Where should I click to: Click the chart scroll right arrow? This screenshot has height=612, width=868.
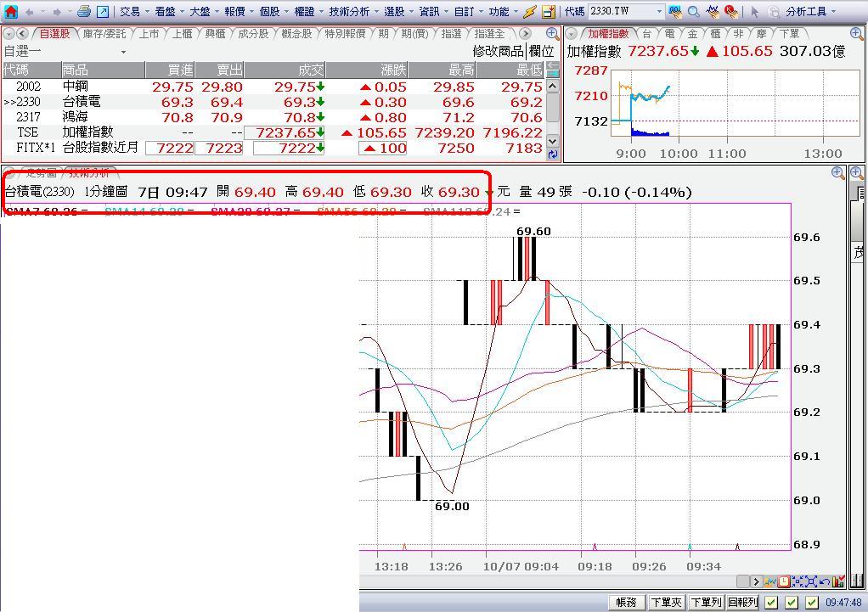[756, 581]
